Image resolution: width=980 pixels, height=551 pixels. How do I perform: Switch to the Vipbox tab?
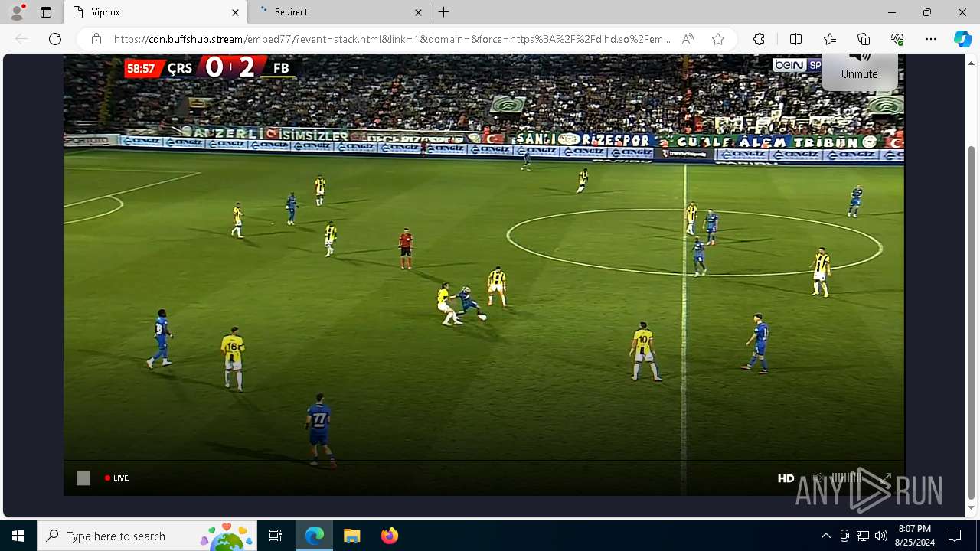(155, 12)
